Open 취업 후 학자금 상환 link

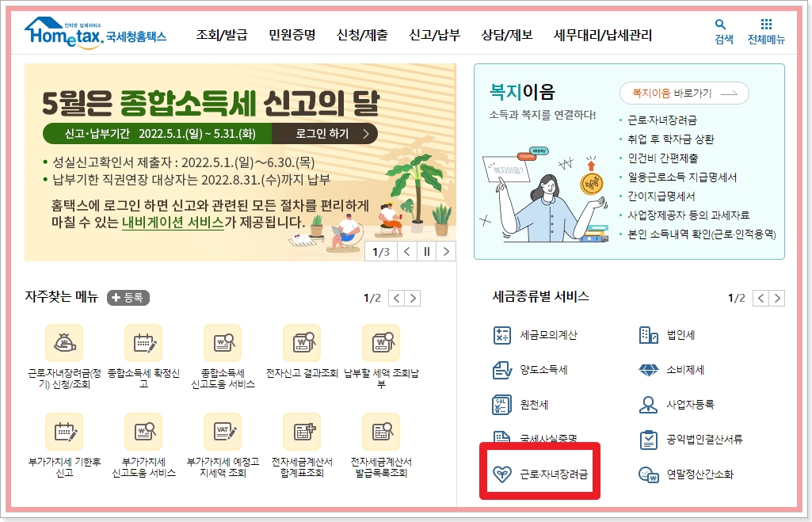pos(671,139)
